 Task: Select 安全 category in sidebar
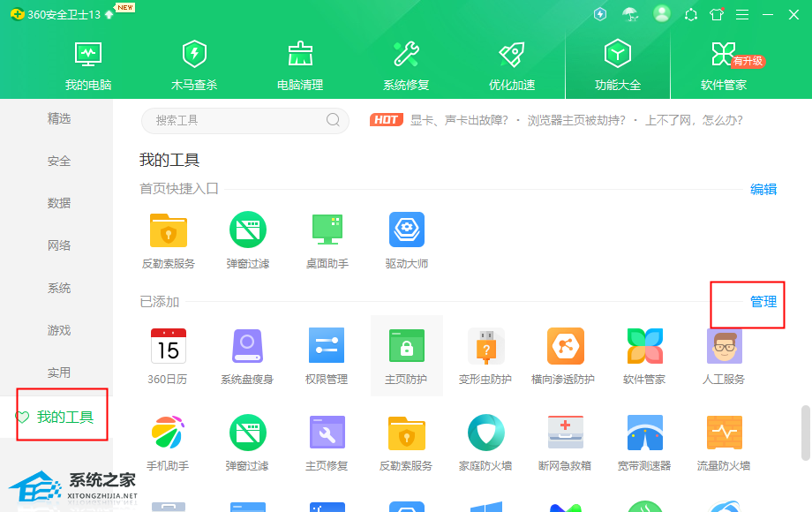pos(59,161)
